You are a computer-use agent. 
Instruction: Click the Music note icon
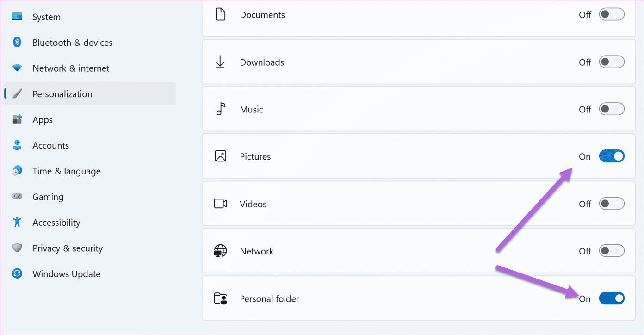click(221, 109)
